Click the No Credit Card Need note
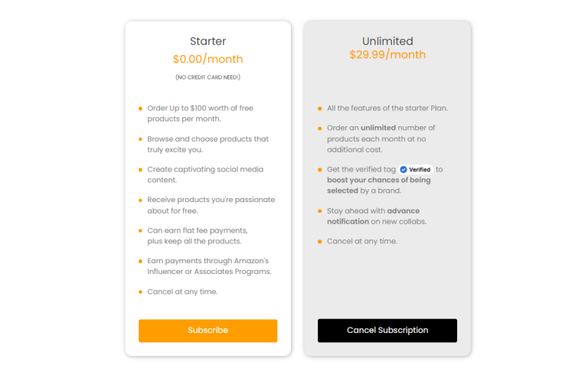The width and height of the screenshot is (588, 375). [x=207, y=77]
